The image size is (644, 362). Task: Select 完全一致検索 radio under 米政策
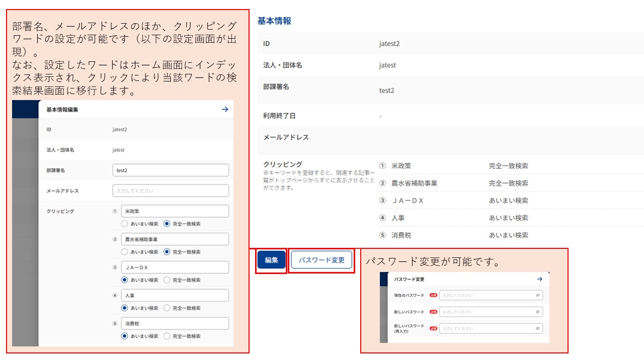point(167,224)
